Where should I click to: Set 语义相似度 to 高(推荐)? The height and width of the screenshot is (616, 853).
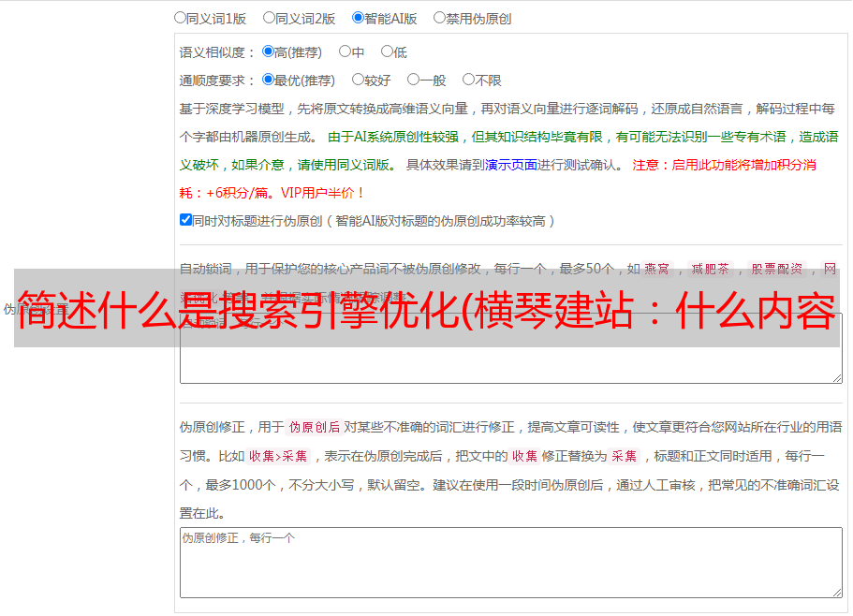pos(268,51)
